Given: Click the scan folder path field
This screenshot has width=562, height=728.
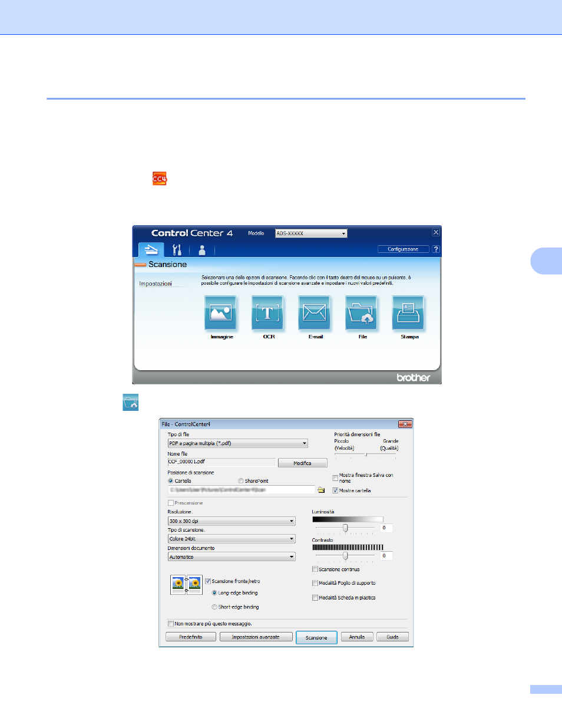Looking at the screenshot, I should (x=242, y=490).
